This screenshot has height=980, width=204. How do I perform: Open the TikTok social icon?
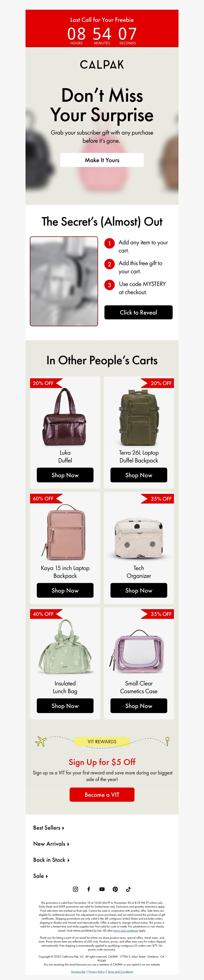pyautogui.click(x=128, y=889)
